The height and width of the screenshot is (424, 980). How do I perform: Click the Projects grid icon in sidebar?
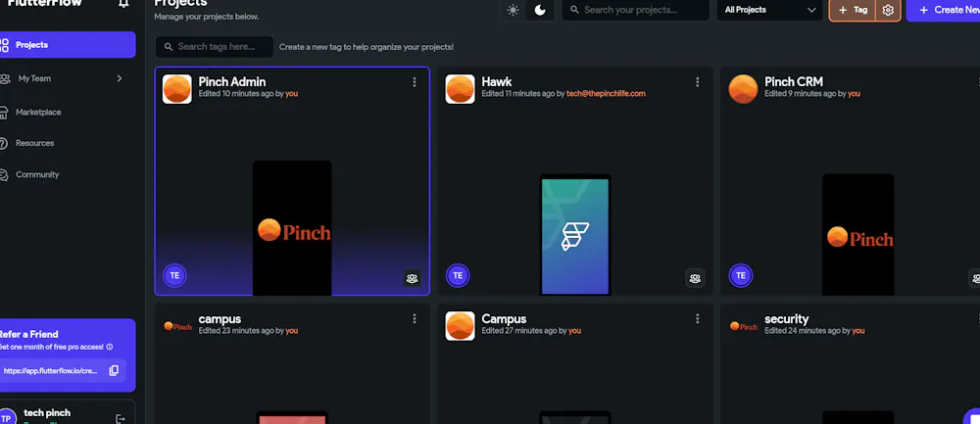pyautogui.click(x=4, y=45)
